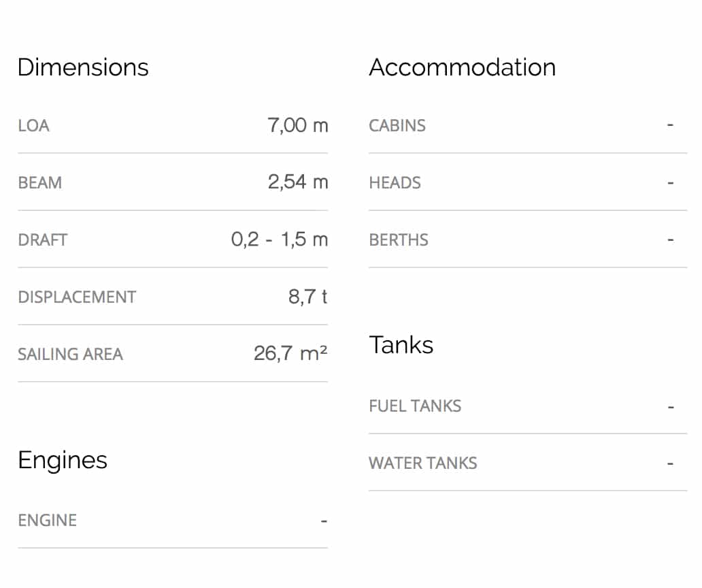Select the BERTHS row label

[x=399, y=240]
